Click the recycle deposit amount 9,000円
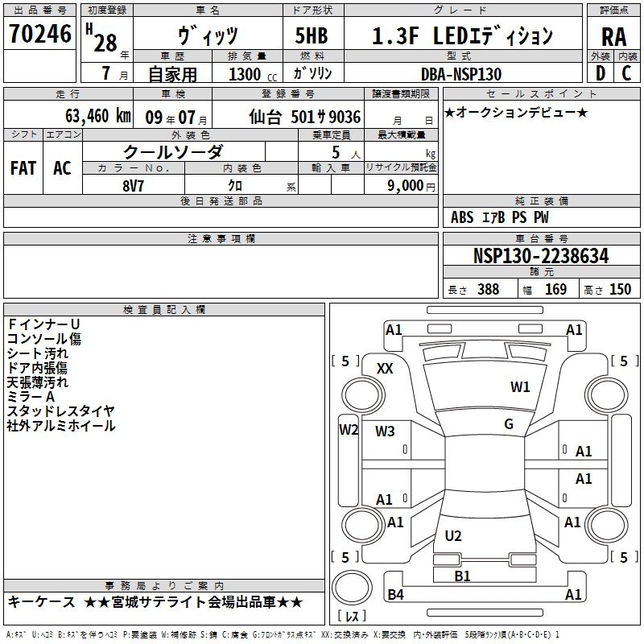Viewport: 644px width, 644px height. (411, 185)
